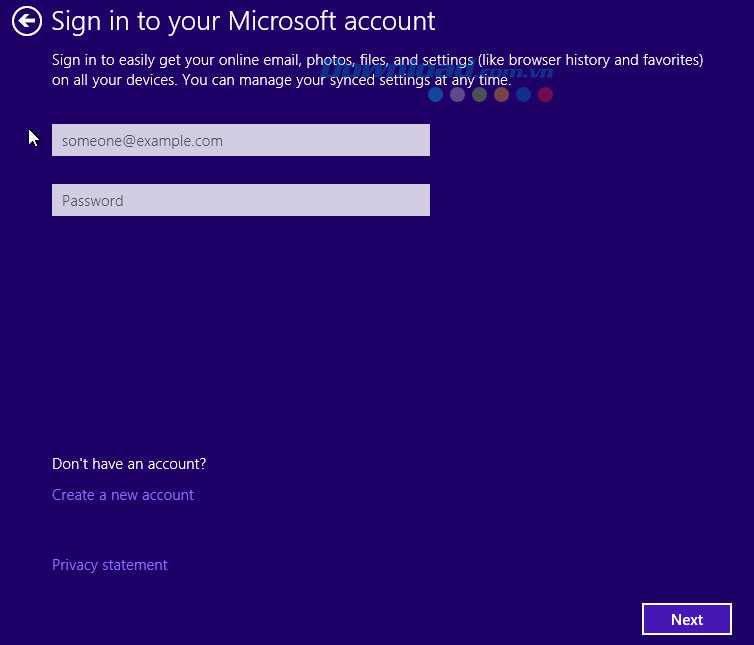The image size is (754, 645).
Task: Select the Password input field
Action: 240,200
